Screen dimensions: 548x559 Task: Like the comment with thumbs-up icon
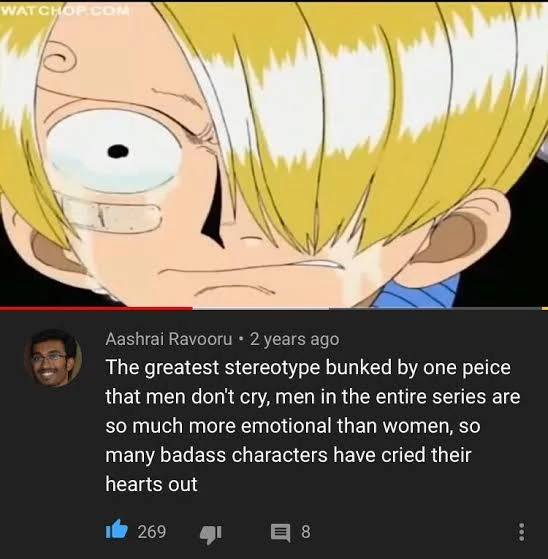pyautogui.click(x=117, y=531)
